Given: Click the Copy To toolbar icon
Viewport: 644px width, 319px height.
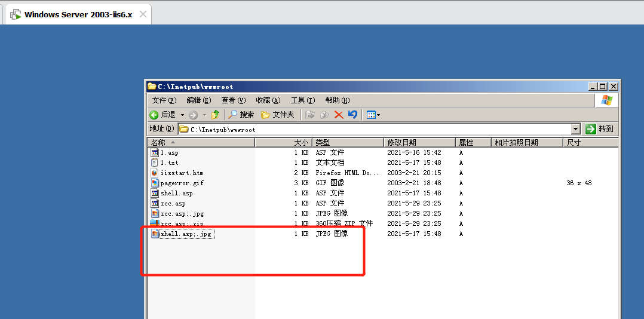Looking at the screenshot, I should [324, 115].
